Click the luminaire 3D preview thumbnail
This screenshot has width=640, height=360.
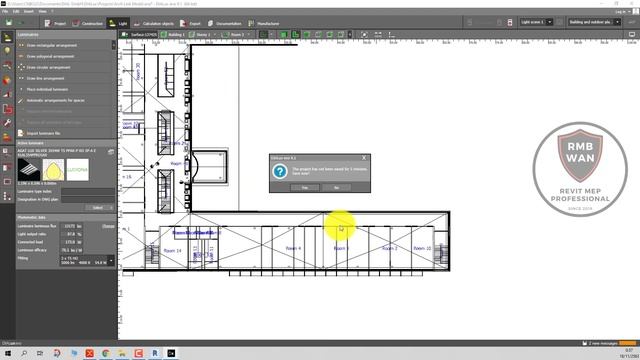pyautogui.click(x=29, y=169)
